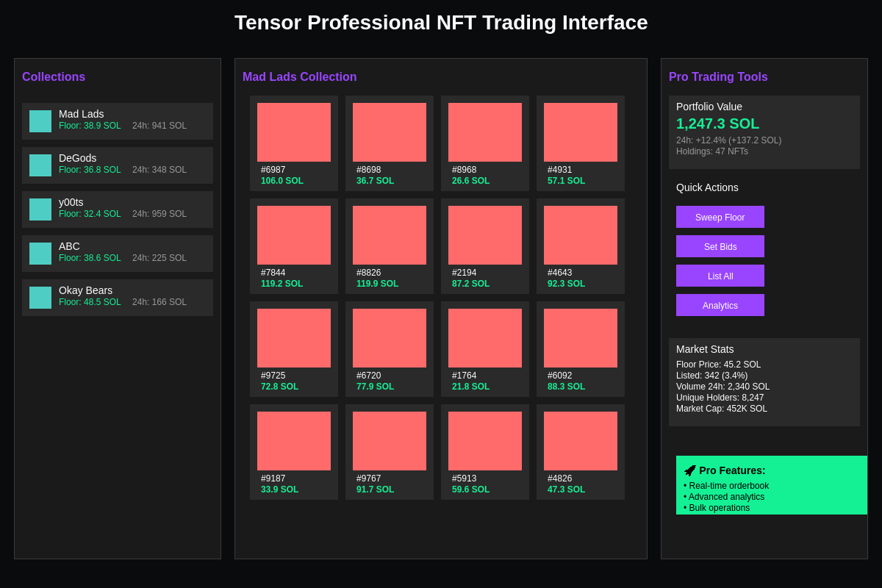
Task: Click the Real-time orderbook feature line
Action: point(726,486)
